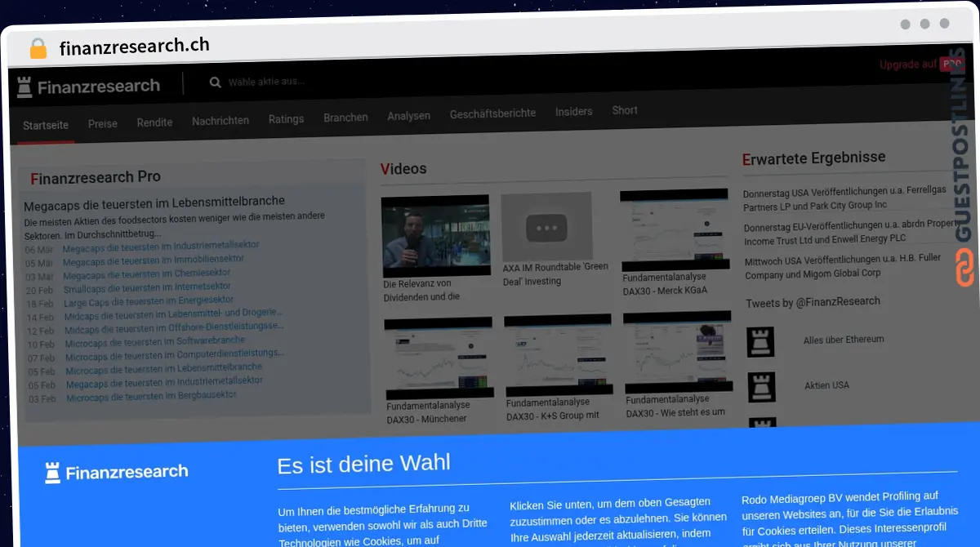Click the Finanzresearch Pro heading
Viewport: 980px width, 547px height.
(96, 177)
